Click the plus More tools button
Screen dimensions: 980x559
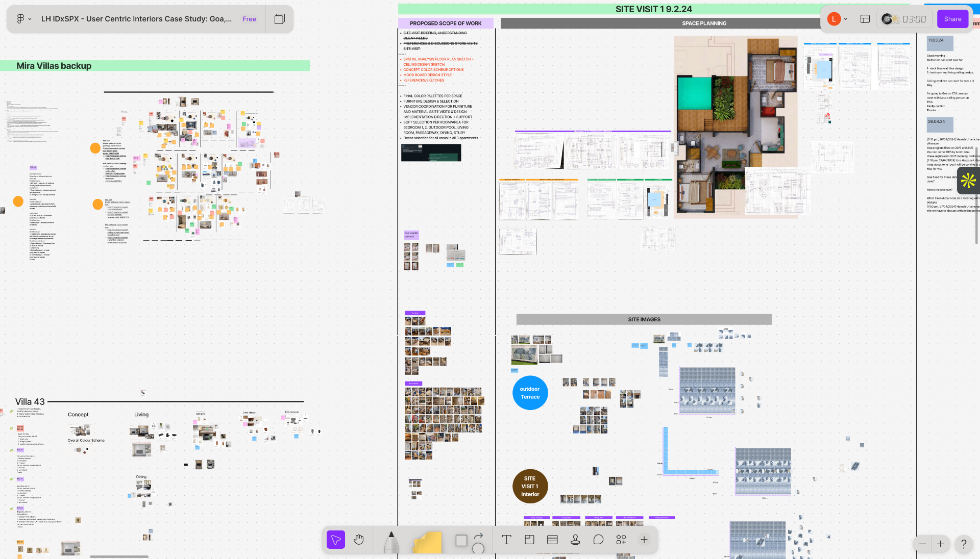644,540
